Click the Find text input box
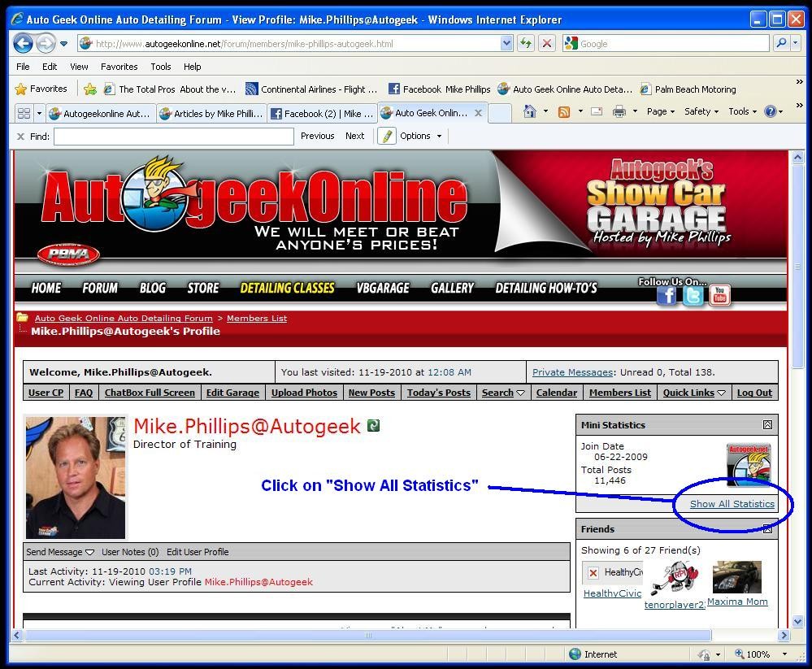 tap(174, 137)
